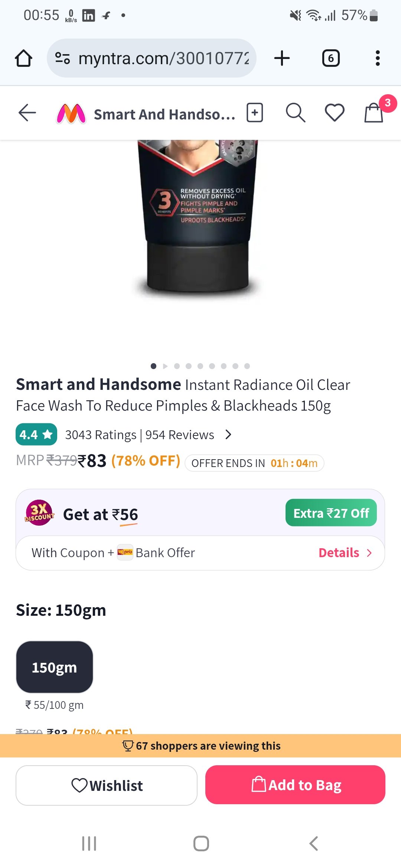The width and height of the screenshot is (401, 868).
Task: Open the wishlist heart in header
Action: tap(335, 113)
